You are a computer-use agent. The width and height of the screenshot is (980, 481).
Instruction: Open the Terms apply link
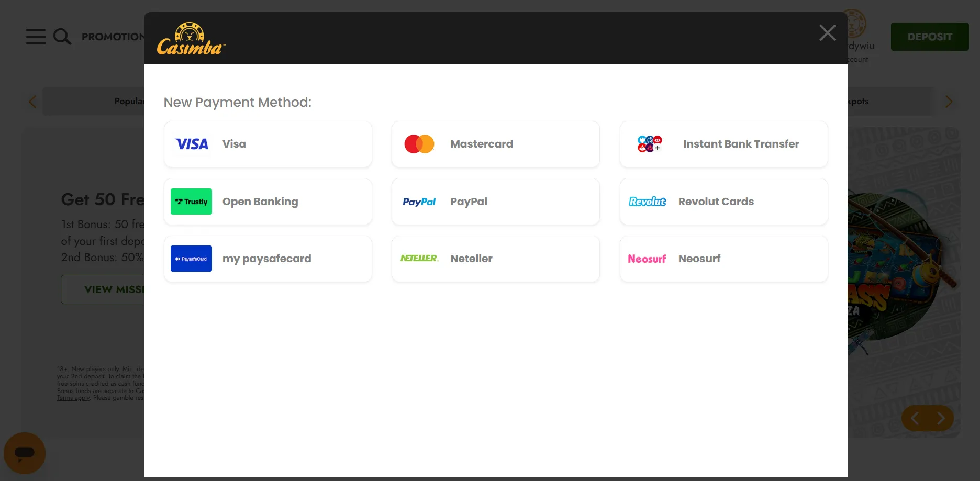(x=73, y=398)
